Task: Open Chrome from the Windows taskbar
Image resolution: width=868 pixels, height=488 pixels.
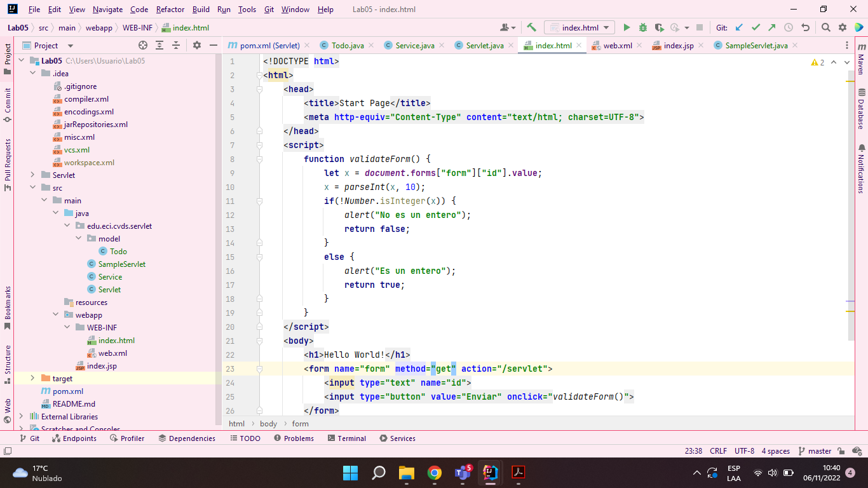Action: coord(435,473)
